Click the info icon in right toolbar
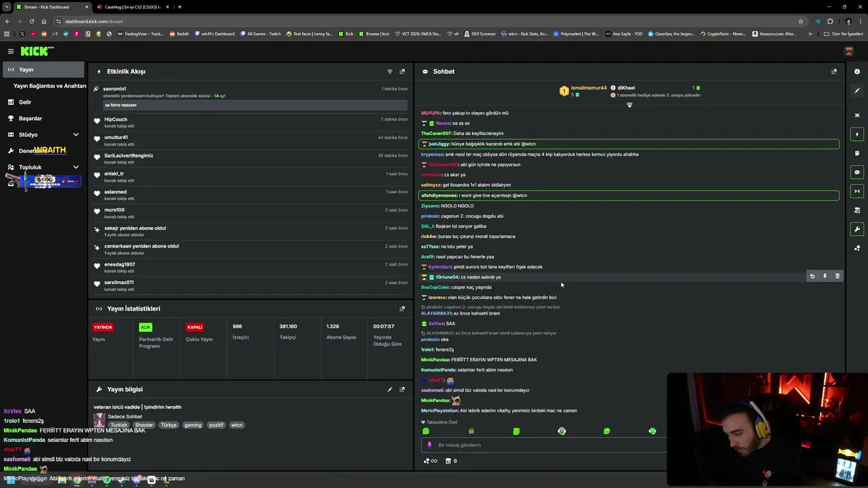This screenshot has width=868, height=488. pyautogui.click(x=857, y=72)
